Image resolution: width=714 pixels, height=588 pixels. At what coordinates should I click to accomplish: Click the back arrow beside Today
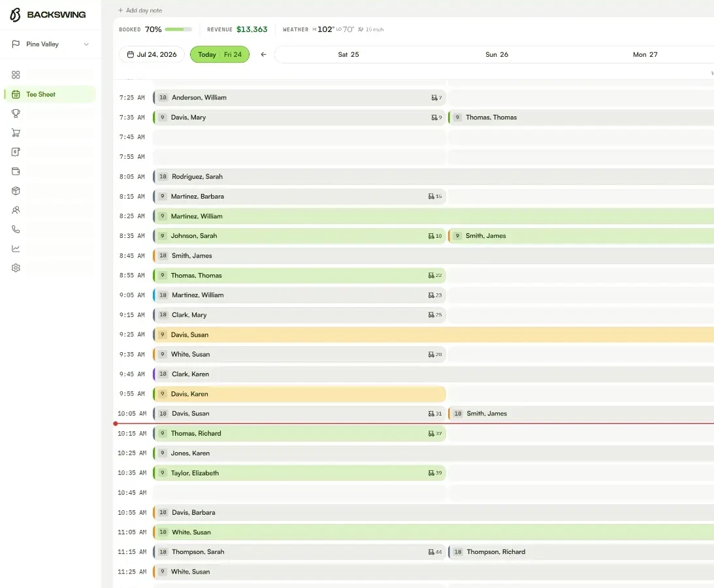263,54
